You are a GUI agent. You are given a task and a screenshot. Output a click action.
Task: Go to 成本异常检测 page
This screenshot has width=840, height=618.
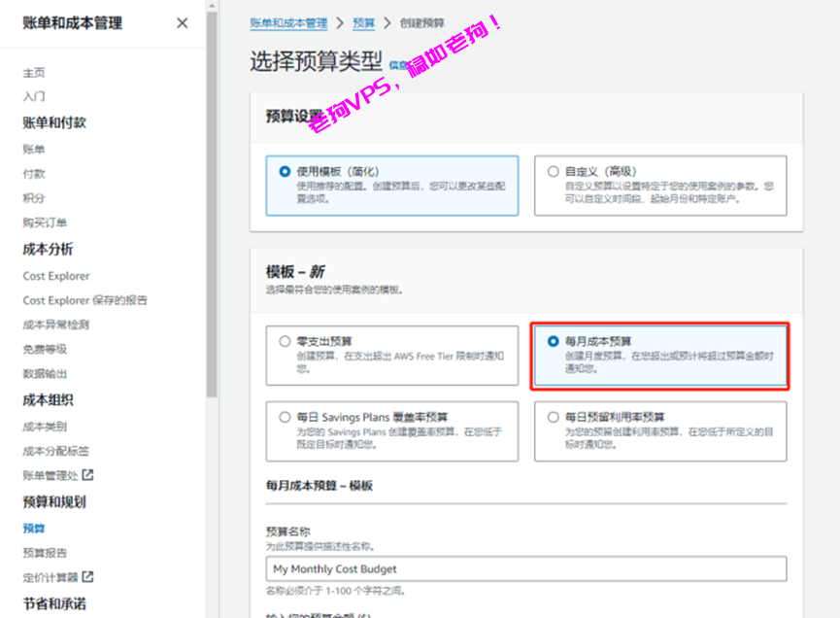[x=56, y=325]
